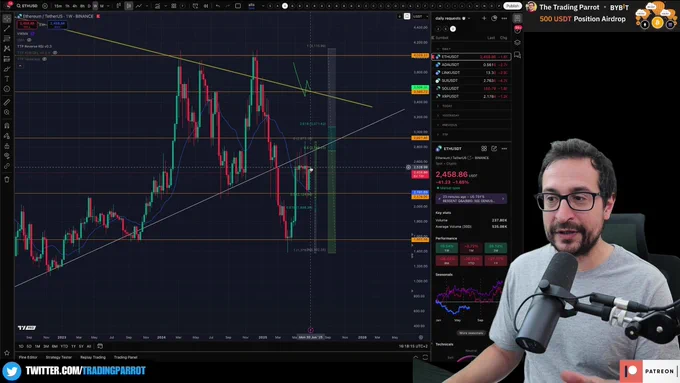Open the Indicators menu icon
Image resolution: width=680 pixels, height=383 pixels.
coord(157,6)
